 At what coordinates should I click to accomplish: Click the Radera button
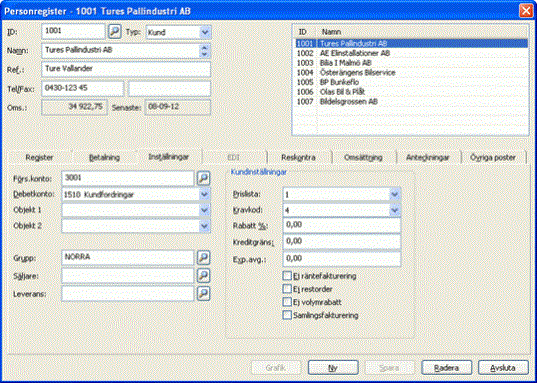tap(447, 368)
